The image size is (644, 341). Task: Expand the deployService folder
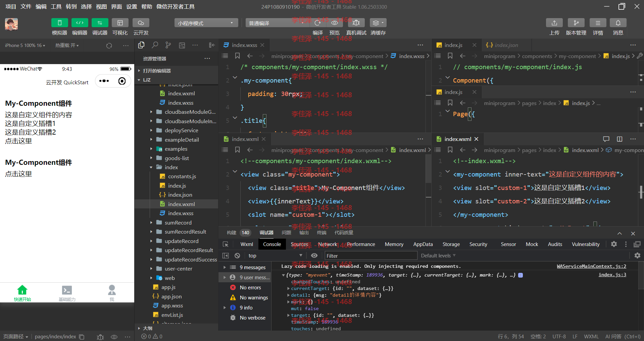151,130
